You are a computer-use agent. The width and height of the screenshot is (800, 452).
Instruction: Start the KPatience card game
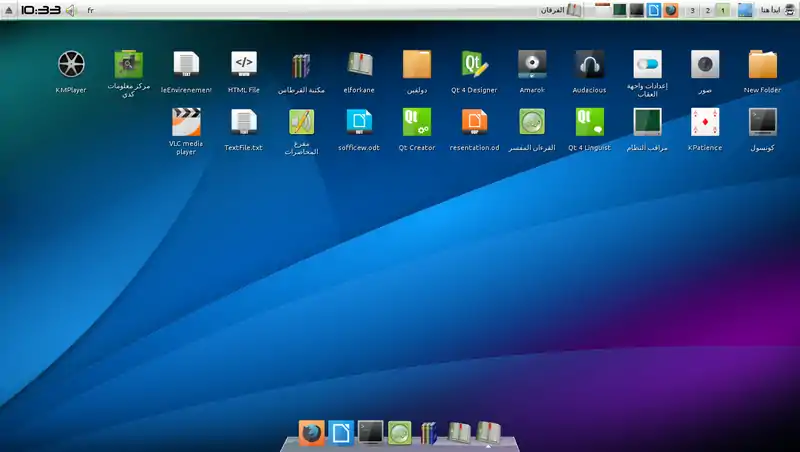pos(705,123)
